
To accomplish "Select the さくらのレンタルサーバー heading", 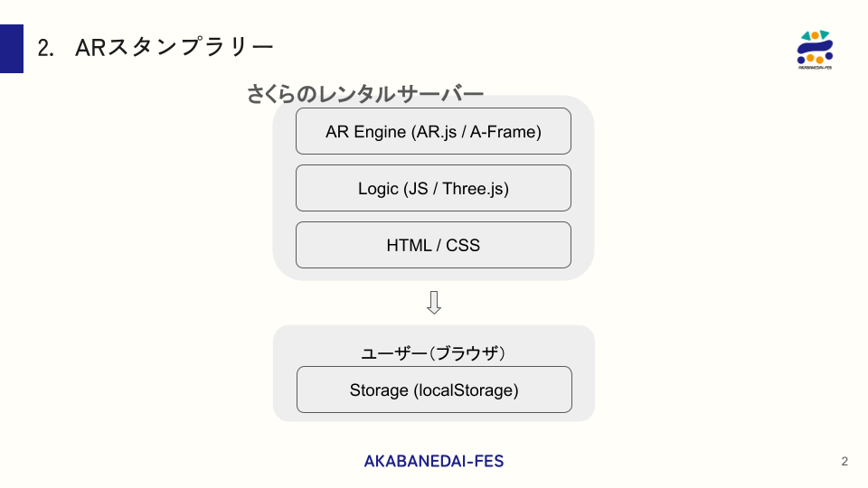I will click(365, 93).
